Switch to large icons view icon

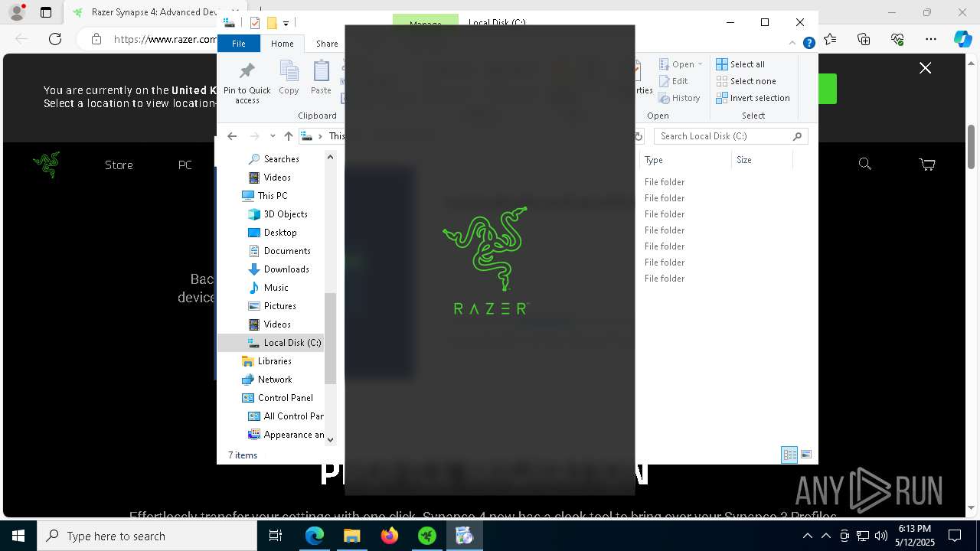805,455
